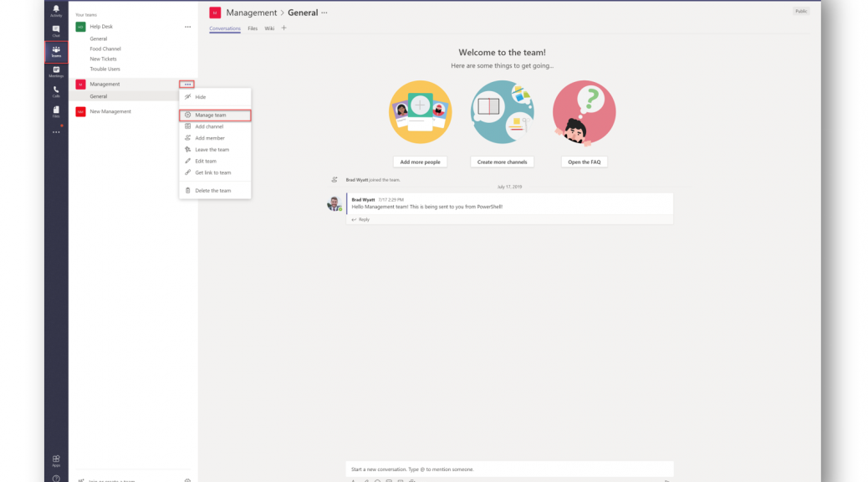This screenshot has height=482, width=868.
Task: Click the "July 17, 2019" date separator
Action: click(509, 187)
